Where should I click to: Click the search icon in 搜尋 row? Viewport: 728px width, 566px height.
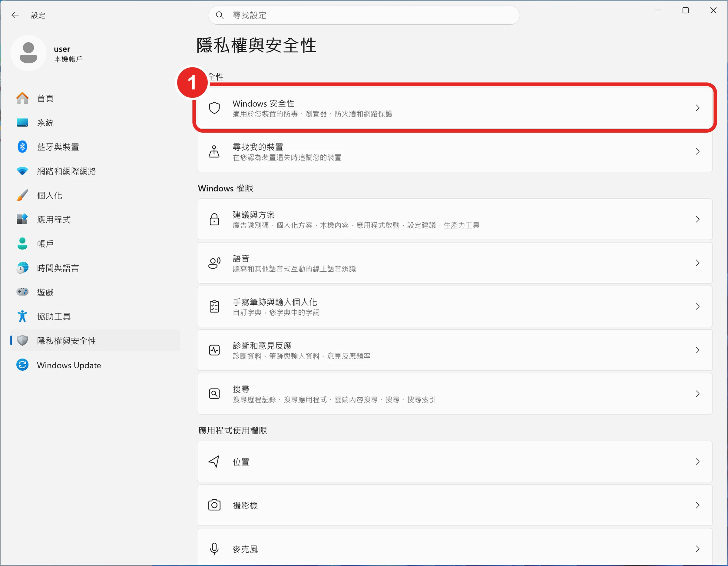coord(214,394)
